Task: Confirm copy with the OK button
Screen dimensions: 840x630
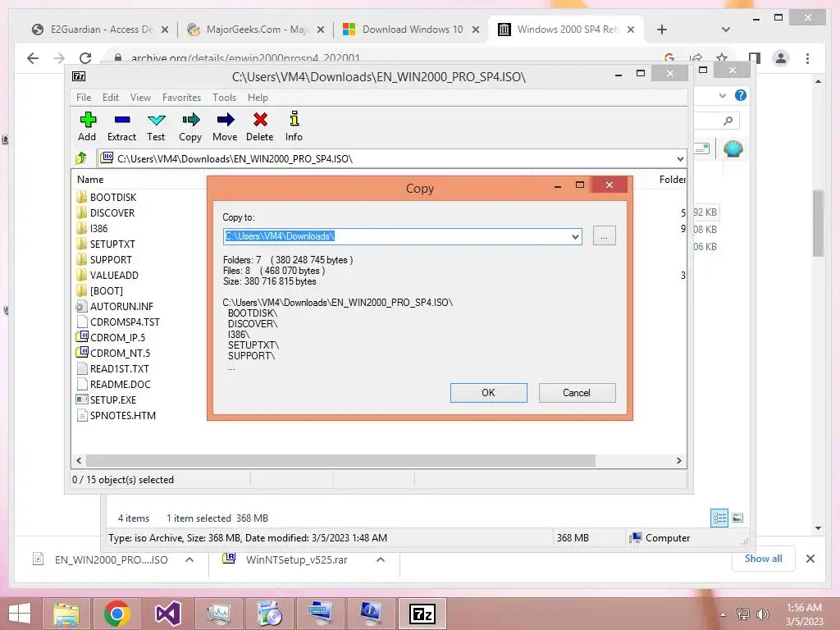Action: tap(489, 393)
